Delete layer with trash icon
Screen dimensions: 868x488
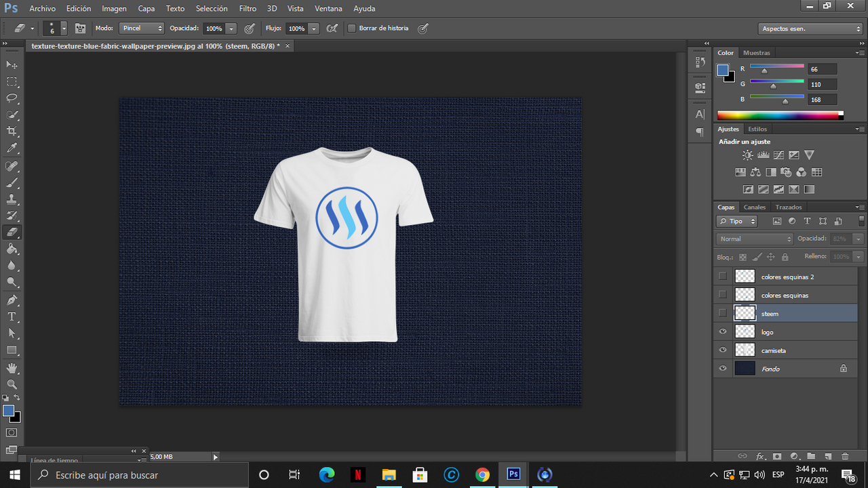point(845,456)
